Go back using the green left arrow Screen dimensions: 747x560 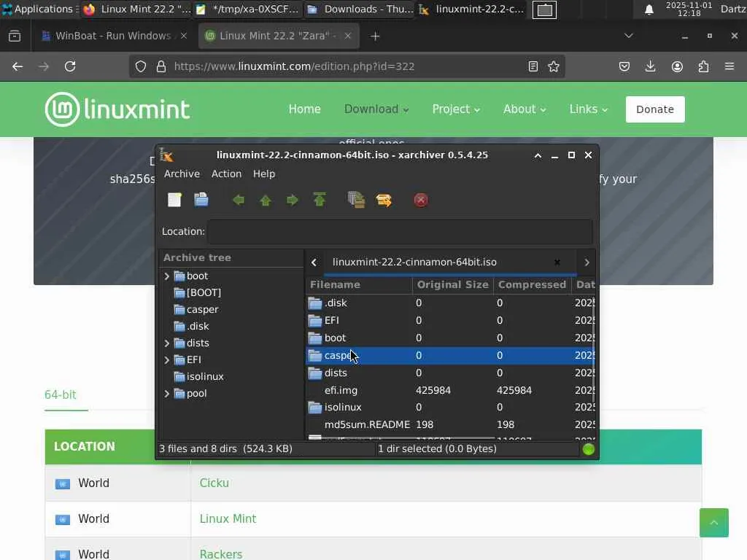point(239,200)
